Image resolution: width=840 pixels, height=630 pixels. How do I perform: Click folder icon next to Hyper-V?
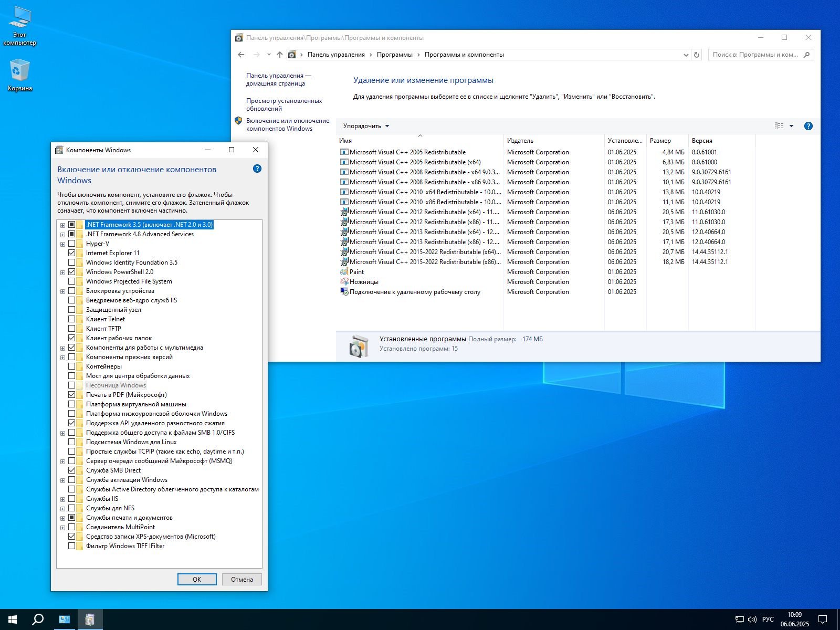coord(79,244)
